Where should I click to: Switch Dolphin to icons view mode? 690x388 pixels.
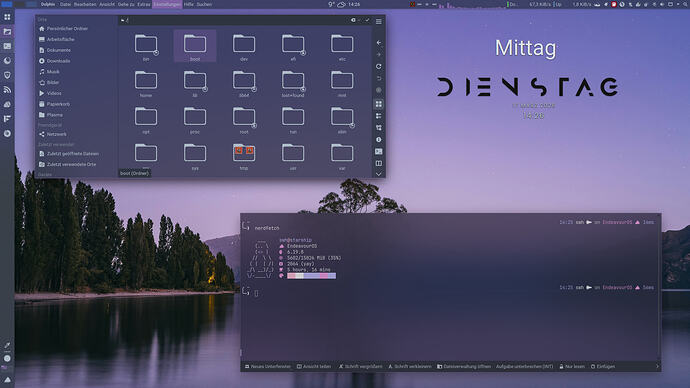pyautogui.click(x=378, y=104)
